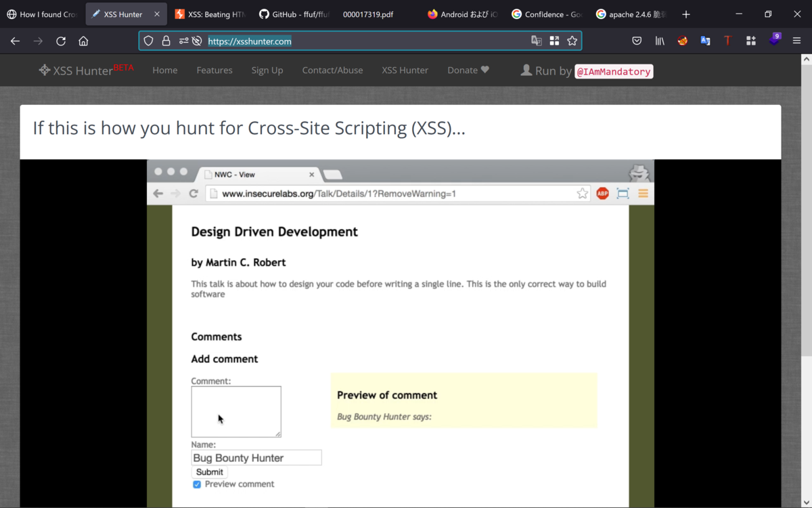Viewport: 812px width, 508px height.
Task: Toggle the Preview comment checkbox
Action: tap(197, 484)
